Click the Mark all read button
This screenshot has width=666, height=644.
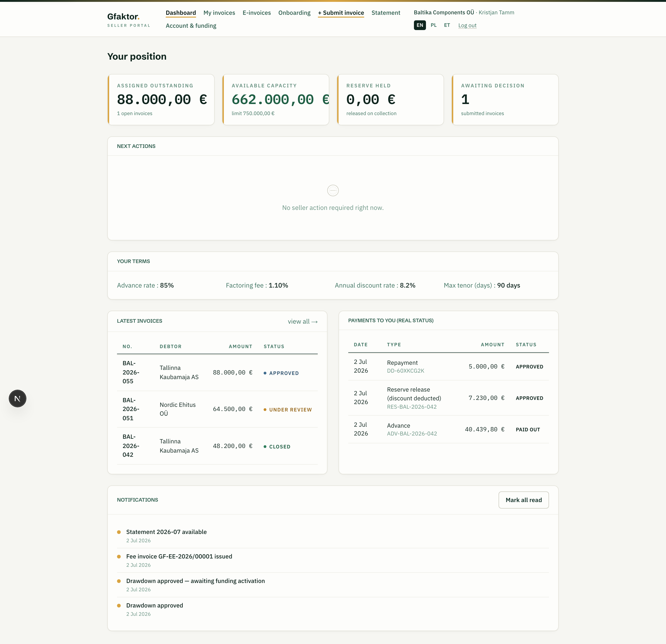[x=523, y=500]
